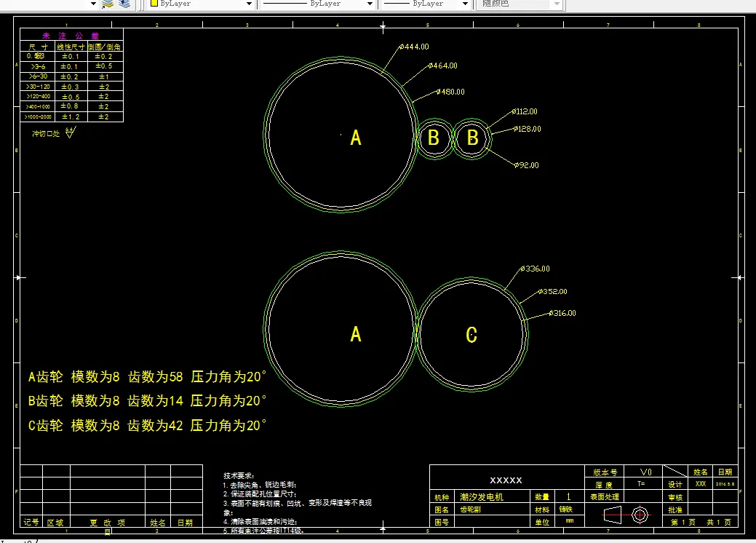Select the surface roughness symbol beside 冲切口处
Image resolution: width=756 pixels, height=543 pixels.
pyautogui.click(x=71, y=132)
